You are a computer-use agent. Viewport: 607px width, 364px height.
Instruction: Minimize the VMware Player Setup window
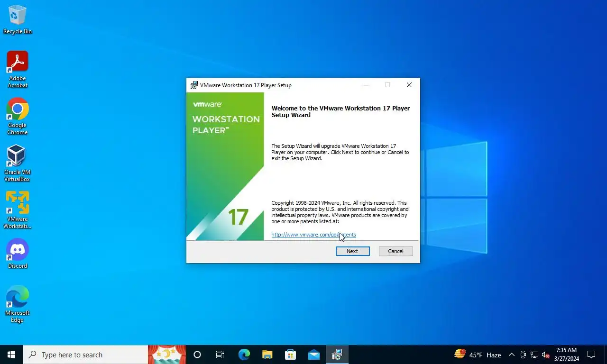pos(366,85)
